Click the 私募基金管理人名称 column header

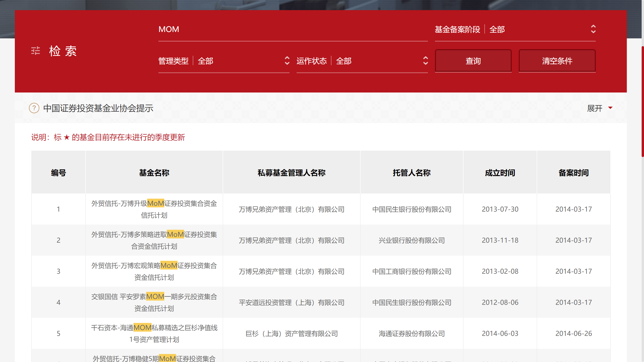tap(291, 173)
